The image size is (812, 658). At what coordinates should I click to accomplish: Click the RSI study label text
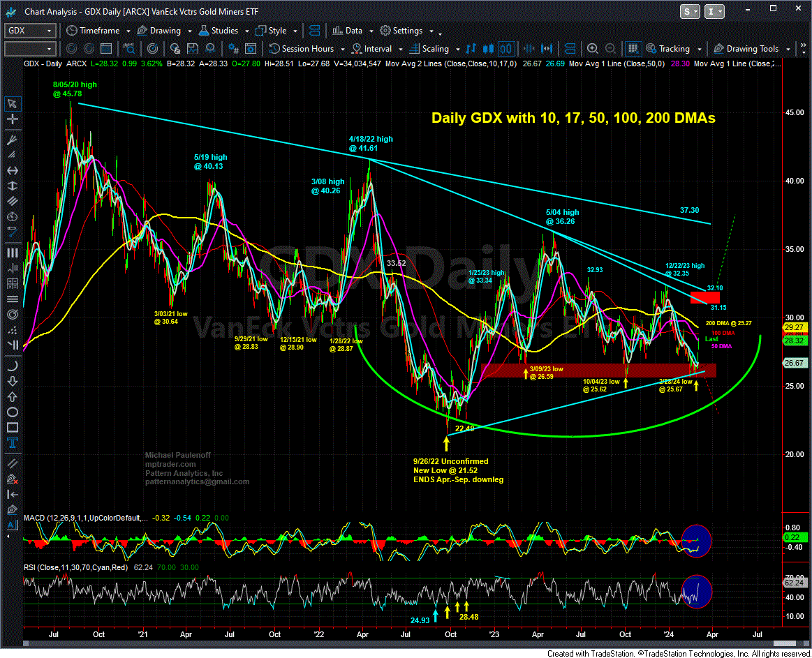(x=75, y=567)
